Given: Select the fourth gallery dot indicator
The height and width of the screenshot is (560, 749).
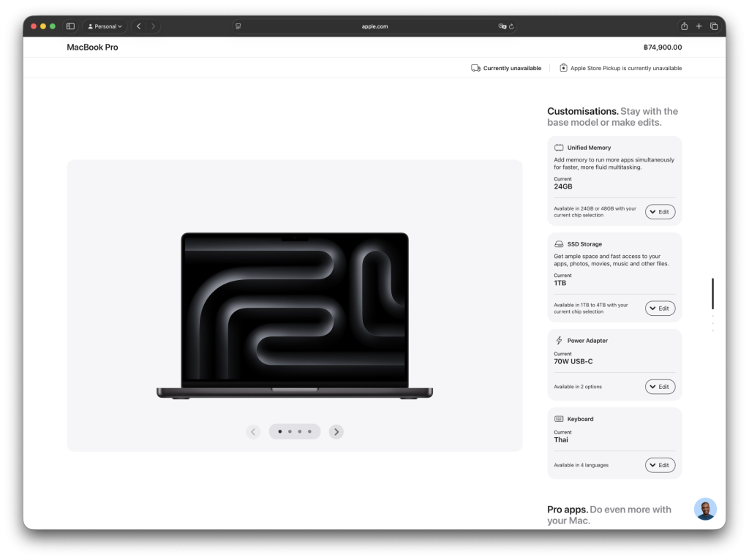Looking at the screenshot, I should tap(309, 432).
